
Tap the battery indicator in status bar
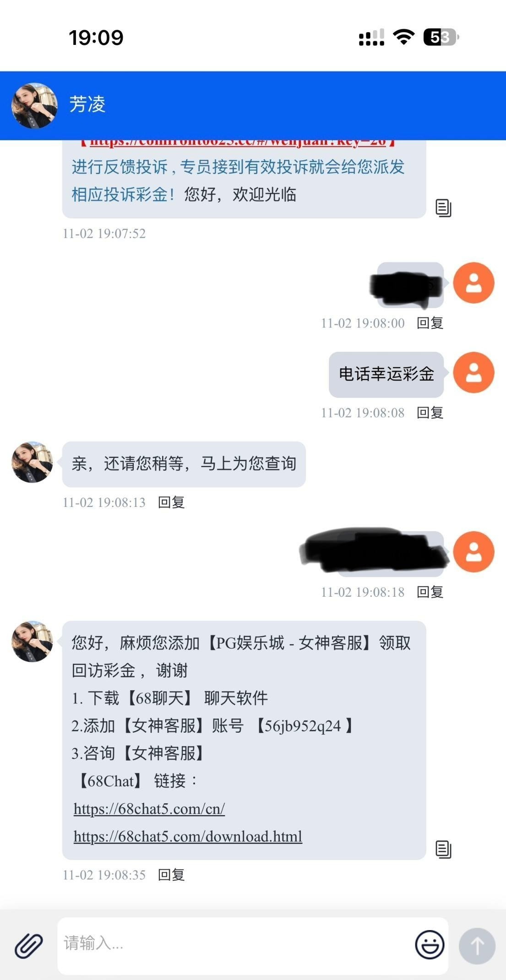[441, 37]
